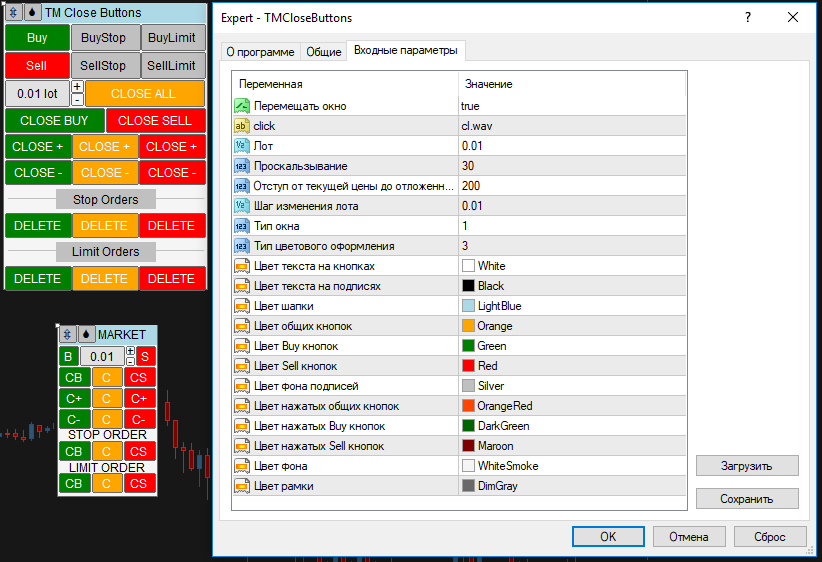Click the value 200 cell
Viewport: 822px width, 562px height.
pyautogui.click(x=572, y=186)
